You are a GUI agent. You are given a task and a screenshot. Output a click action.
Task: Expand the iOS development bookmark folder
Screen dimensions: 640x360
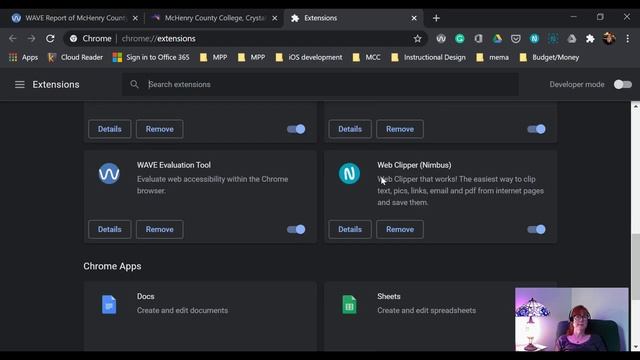point(309,58)
